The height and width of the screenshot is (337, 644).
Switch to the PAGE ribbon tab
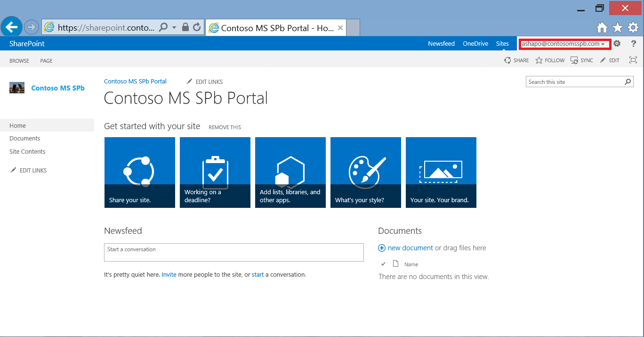point(46,61)
